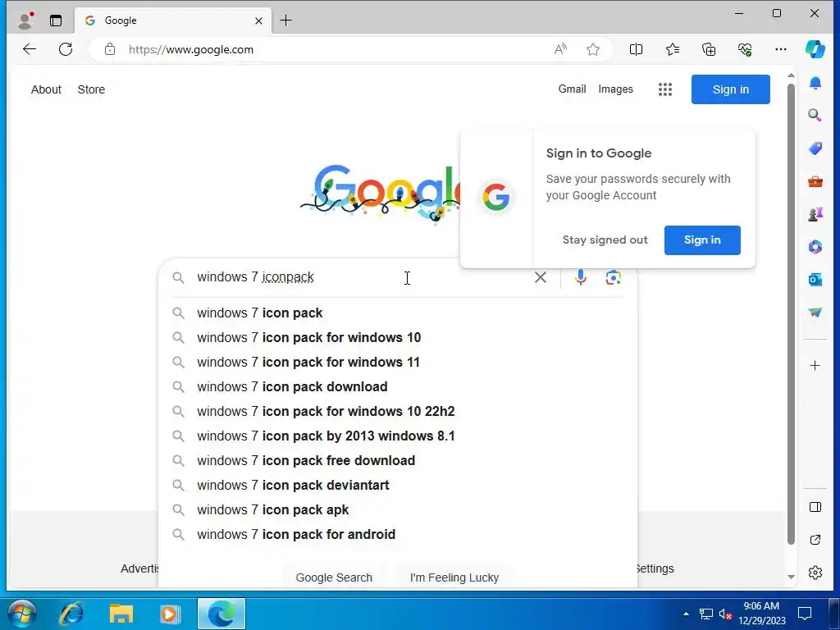
Task: Open sidebar notifications bell
Action: click(x=815, y=83)
